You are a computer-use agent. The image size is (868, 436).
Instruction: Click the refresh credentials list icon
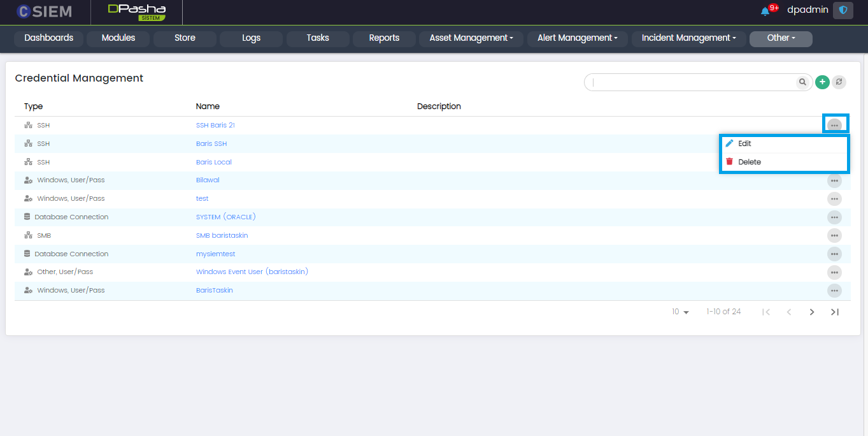click(839, 82)
